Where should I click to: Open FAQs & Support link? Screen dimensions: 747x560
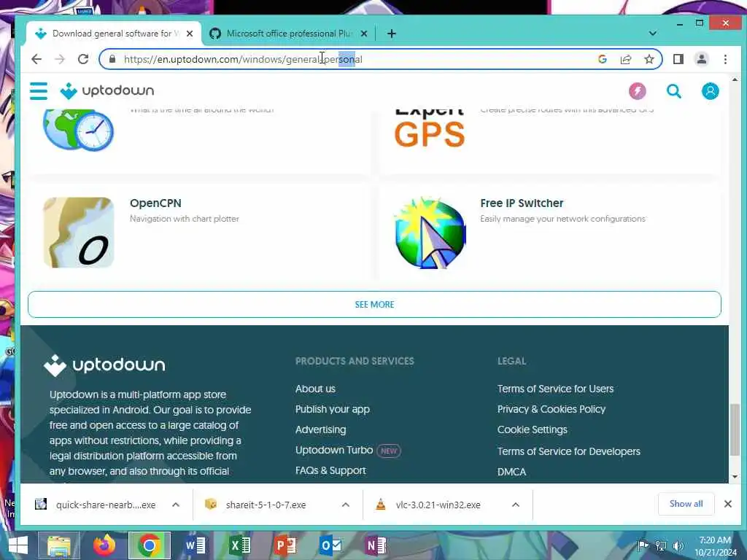330,470
